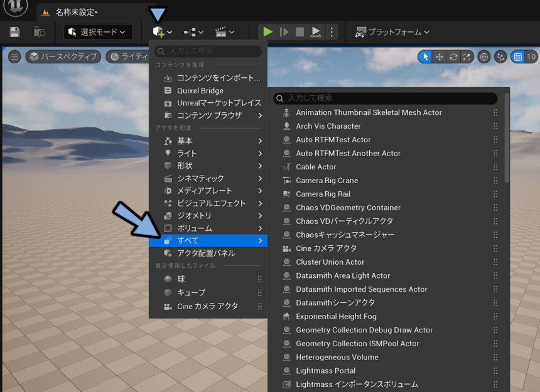Open the Blueprint toolbar dropdown
The width and height of the screenshot is (540, 392).
(193, 33)
